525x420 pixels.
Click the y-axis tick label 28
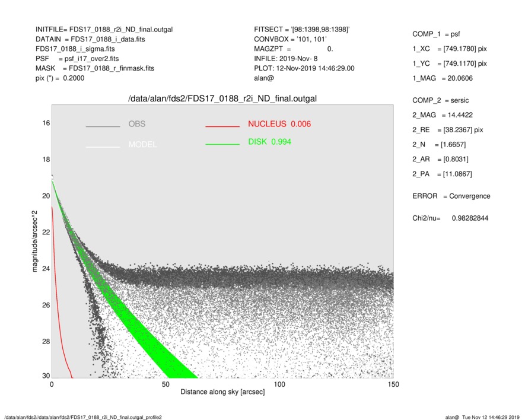46,341
